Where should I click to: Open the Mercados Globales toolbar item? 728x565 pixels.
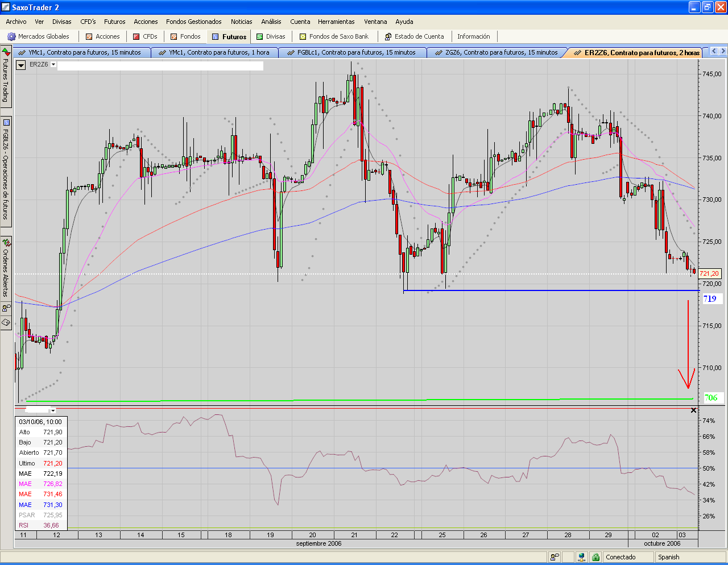point(38,36)
